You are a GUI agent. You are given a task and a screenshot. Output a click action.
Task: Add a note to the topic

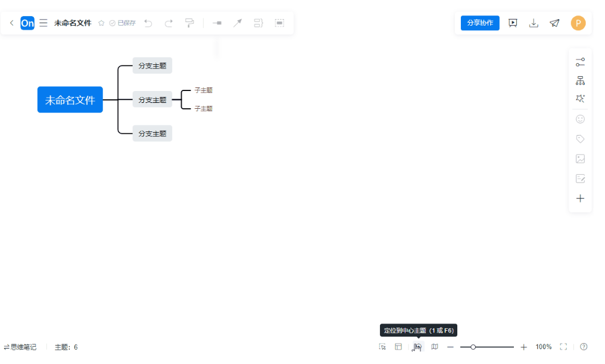coord(579,178)
